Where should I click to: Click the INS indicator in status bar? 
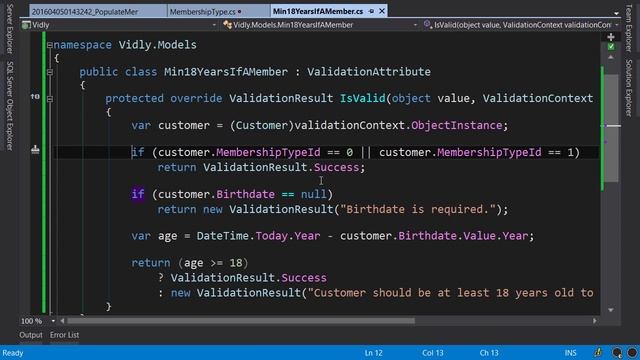point(570,353)
